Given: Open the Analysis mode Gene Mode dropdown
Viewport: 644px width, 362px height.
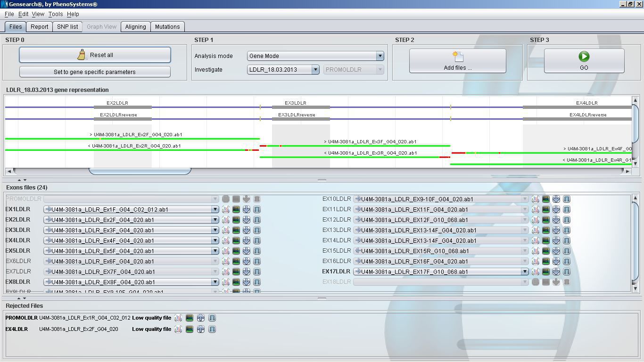Looking at the screenshot, I should point(380,56).
